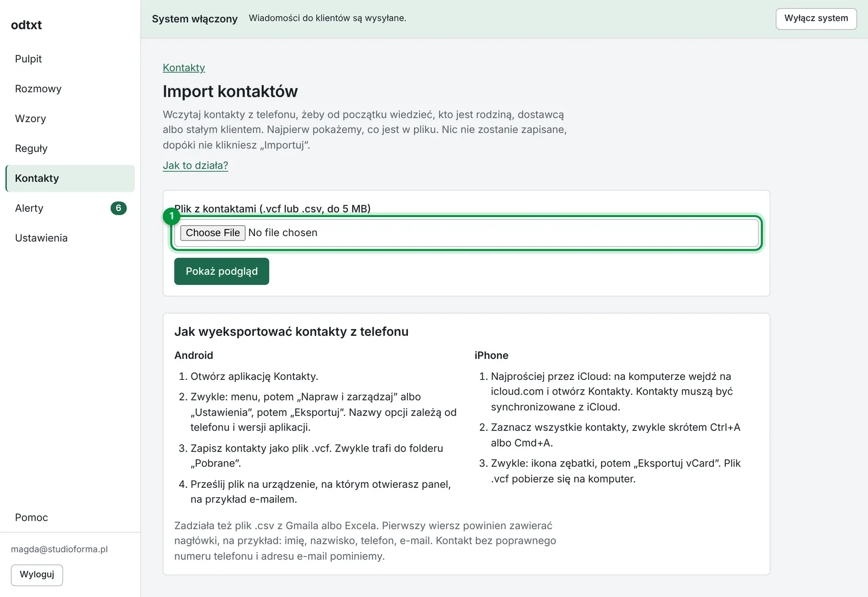Viewport: 868px width, 597px height.
Task: Click the Wyłącz system button
Action: pyautogui.click(x=816, y=18)
